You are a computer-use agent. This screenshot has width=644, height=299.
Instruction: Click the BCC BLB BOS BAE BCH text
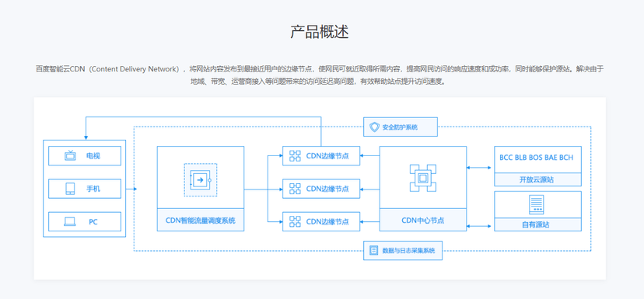[x=537, y=157]
